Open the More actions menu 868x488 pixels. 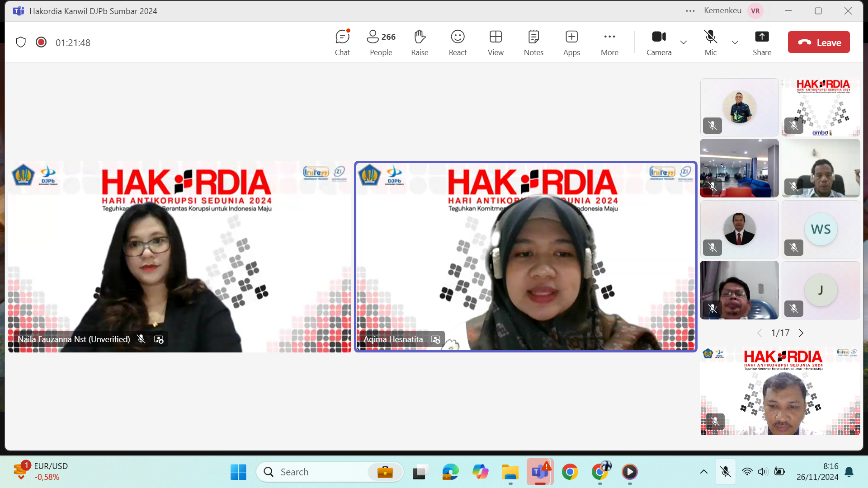[609, 43]
